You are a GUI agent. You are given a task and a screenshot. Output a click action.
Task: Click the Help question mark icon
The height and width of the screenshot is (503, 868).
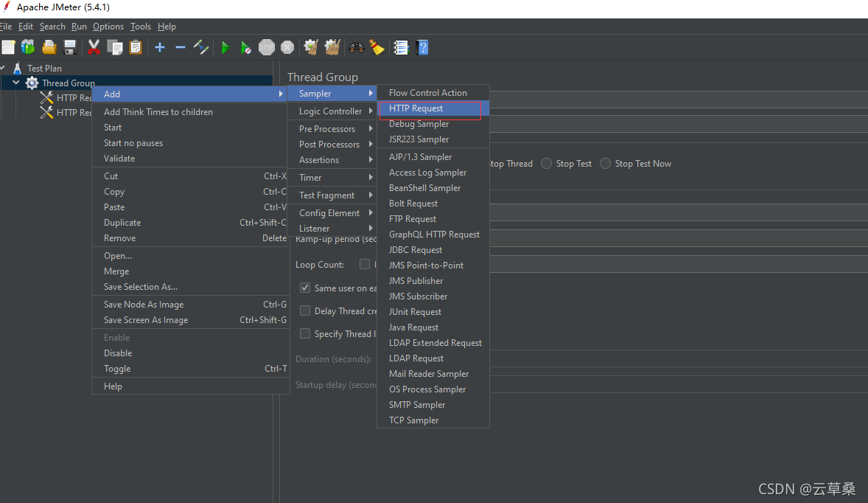click(x=422, y=48)
